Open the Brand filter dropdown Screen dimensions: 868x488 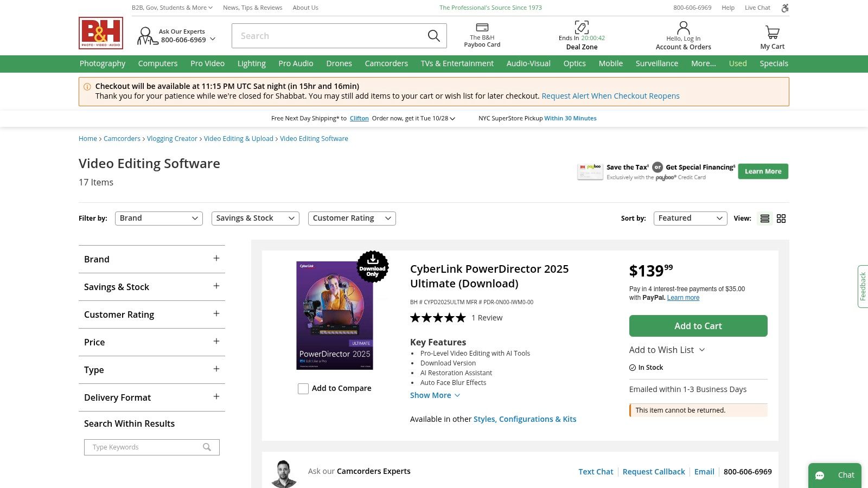[158, 219]
